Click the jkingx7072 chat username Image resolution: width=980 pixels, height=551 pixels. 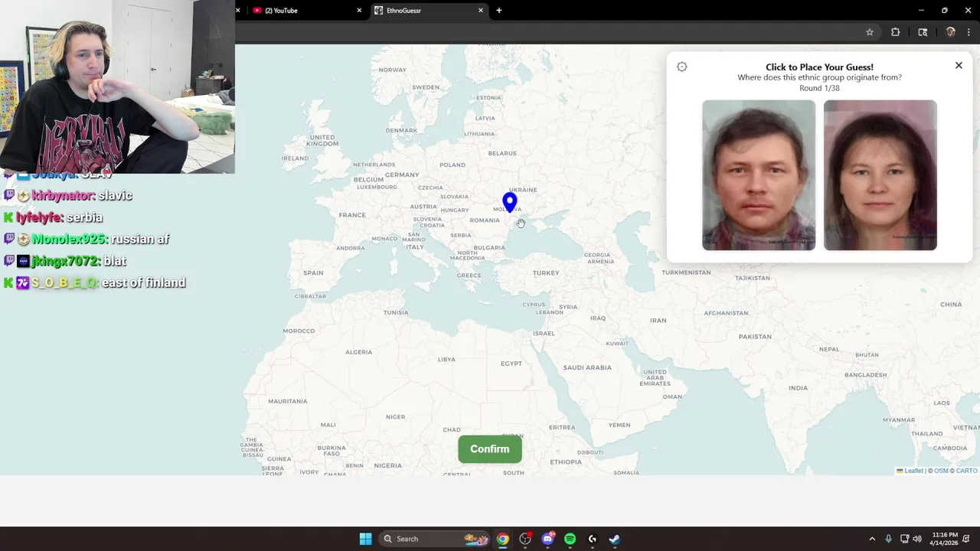point(66,261)
